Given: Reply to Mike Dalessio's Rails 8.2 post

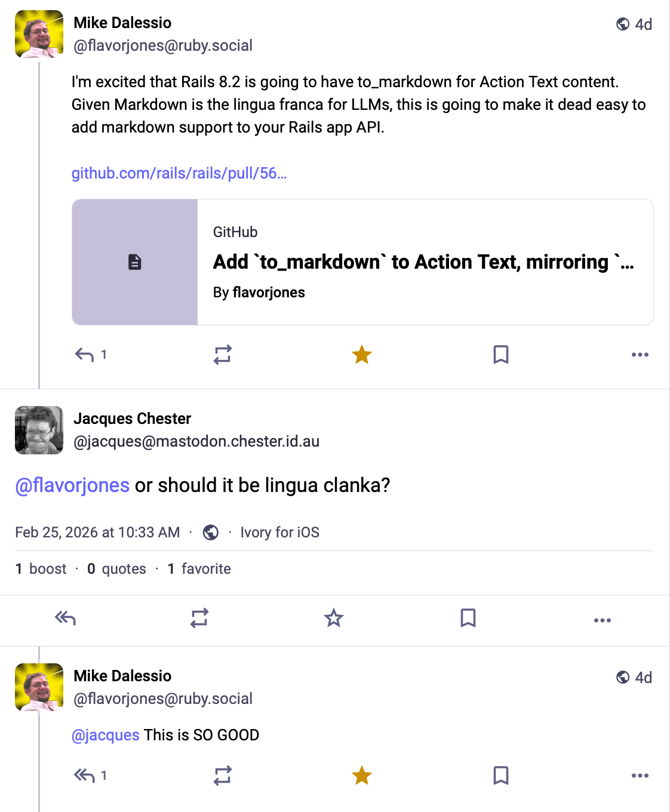Looking at the screenshot, I should 84,354.
